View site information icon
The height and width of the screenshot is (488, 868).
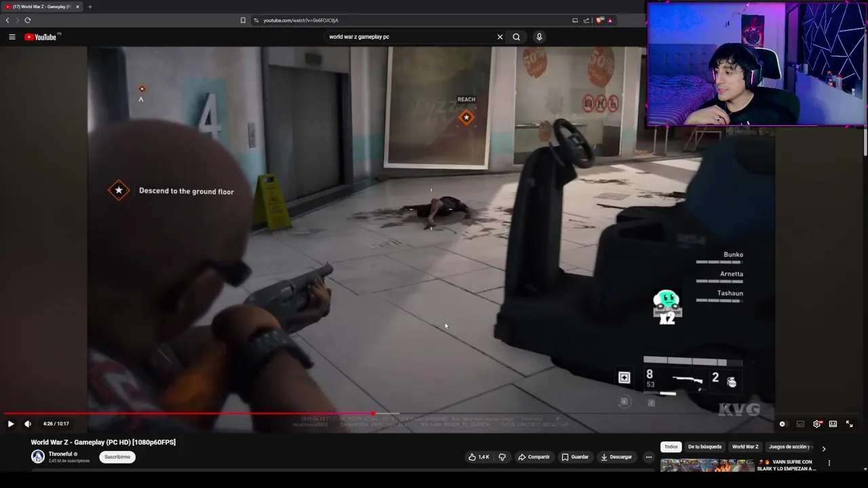pos(256,20)
